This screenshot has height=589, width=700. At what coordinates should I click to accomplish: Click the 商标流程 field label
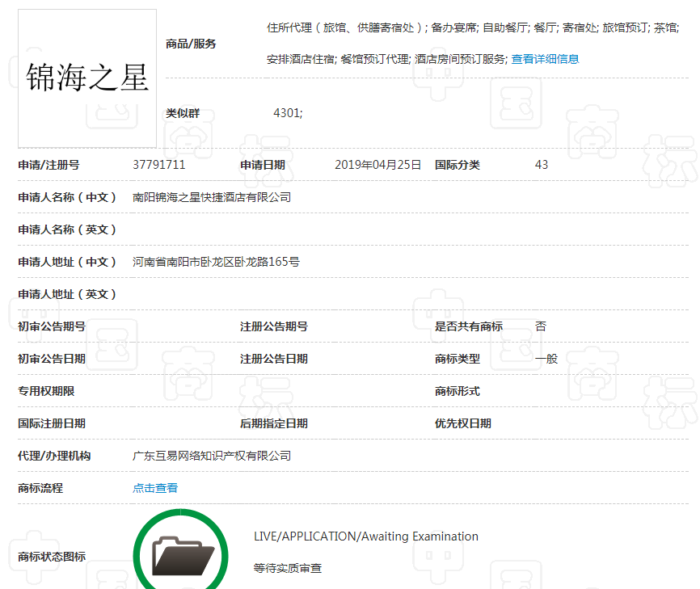click(x=40, y=488)
